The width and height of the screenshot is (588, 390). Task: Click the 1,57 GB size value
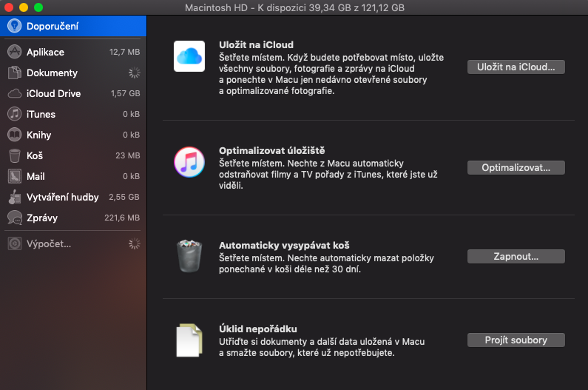click(x=125, y=93)
